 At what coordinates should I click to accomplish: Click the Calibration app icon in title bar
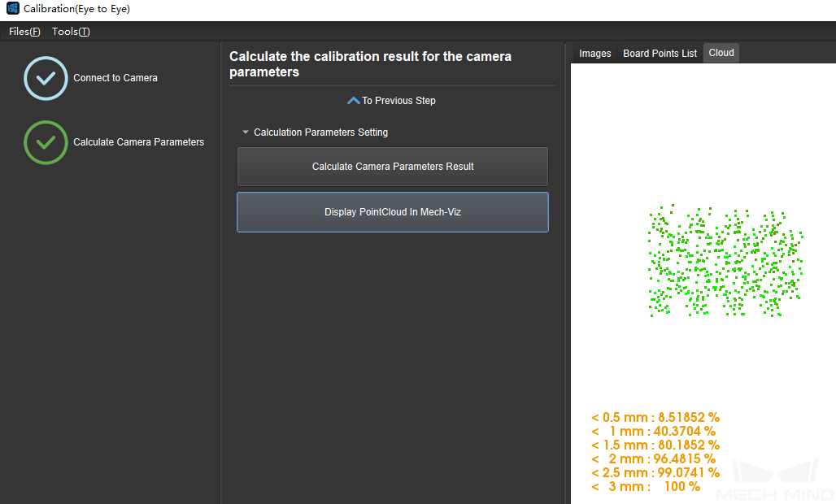(x=12, y=9)
